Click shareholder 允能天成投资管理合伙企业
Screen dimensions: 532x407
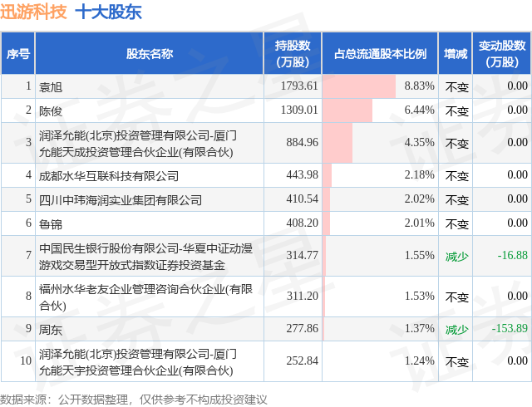coord(138,144)
